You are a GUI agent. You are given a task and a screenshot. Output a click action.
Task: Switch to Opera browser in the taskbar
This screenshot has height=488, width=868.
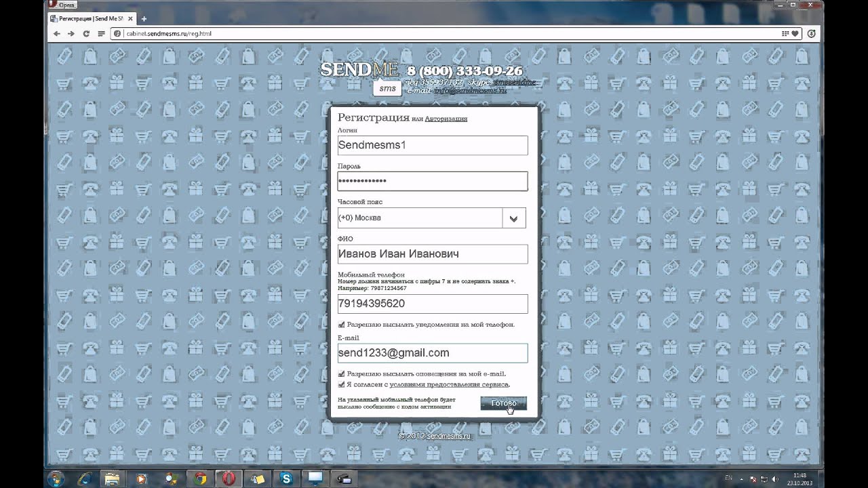(229, 479)
